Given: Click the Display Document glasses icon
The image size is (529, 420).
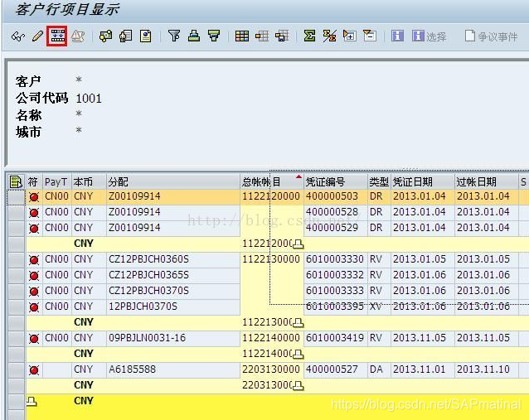Looking at the screenshot, I should 18,36.
